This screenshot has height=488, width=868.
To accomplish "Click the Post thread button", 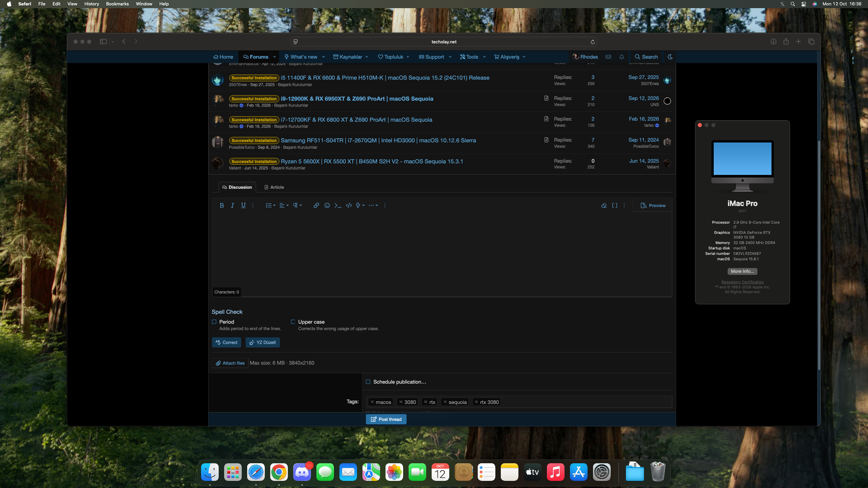I will 386,419.
